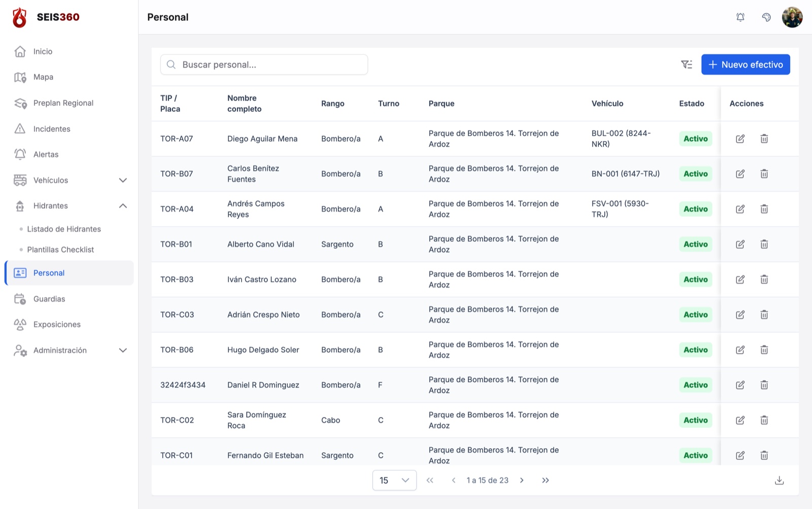
Task: Sort by the Rango column header
Action: [333, 104]
